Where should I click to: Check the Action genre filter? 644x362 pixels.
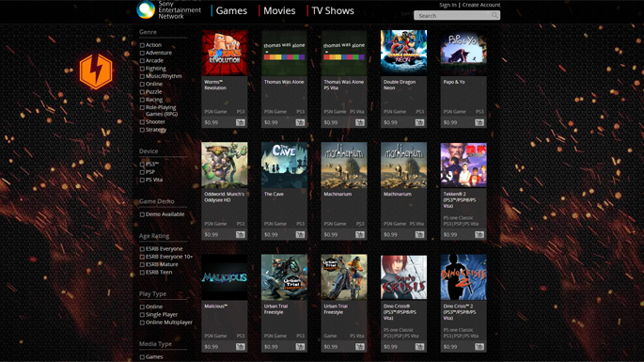tap(142, 45)
